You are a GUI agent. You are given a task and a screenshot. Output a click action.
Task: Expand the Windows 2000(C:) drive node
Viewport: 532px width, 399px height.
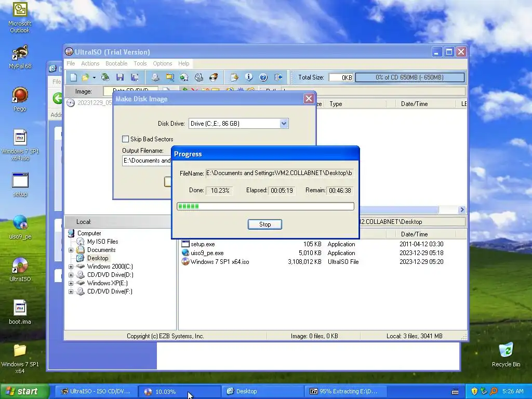pos(71,267)
